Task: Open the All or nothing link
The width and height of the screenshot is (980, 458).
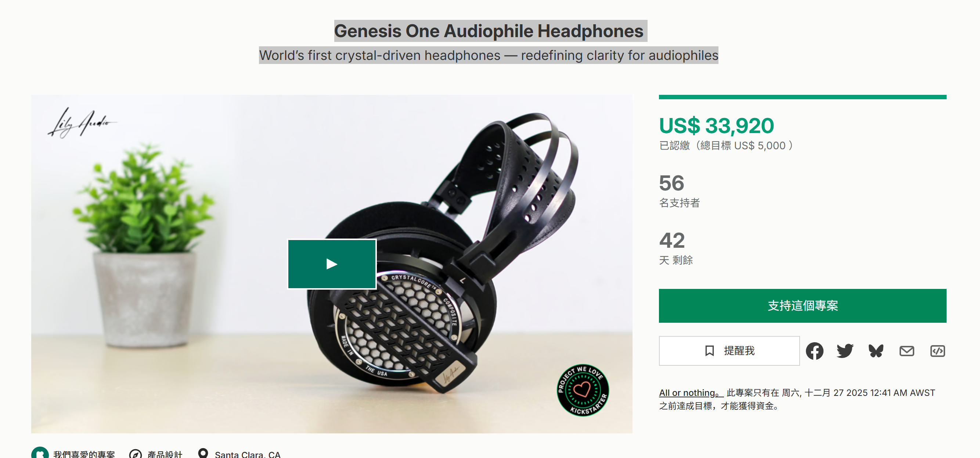Action: click(x=691, y=393)
